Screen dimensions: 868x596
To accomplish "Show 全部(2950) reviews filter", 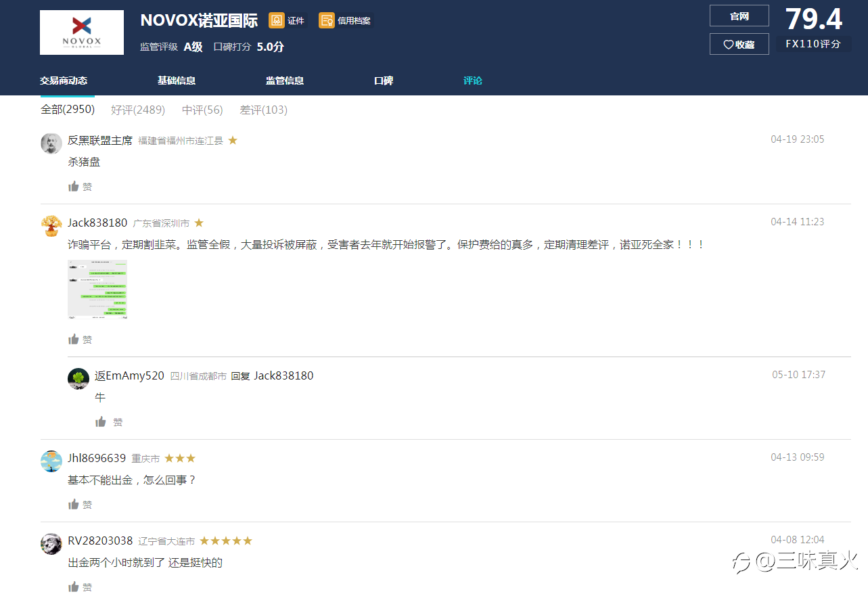I will [68, 110].
